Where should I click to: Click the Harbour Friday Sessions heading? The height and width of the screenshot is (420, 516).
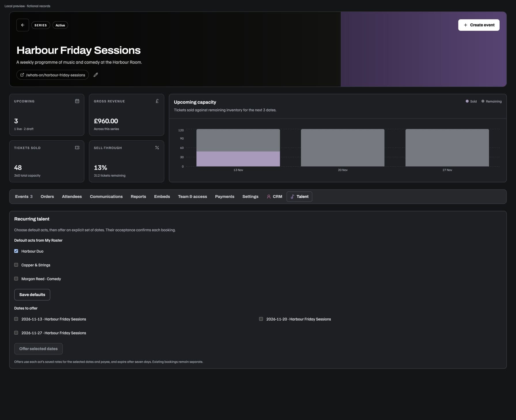tap(79, 50)
